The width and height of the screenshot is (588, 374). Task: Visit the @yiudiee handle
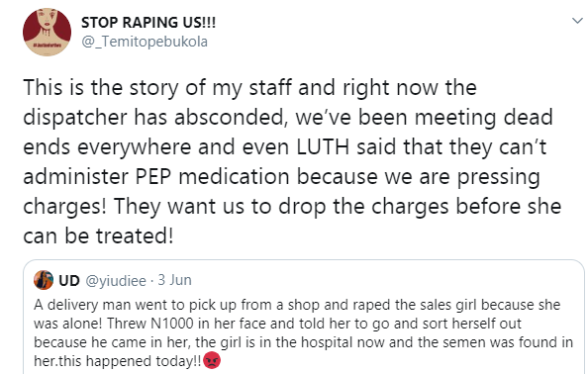(x=116, y=281)
